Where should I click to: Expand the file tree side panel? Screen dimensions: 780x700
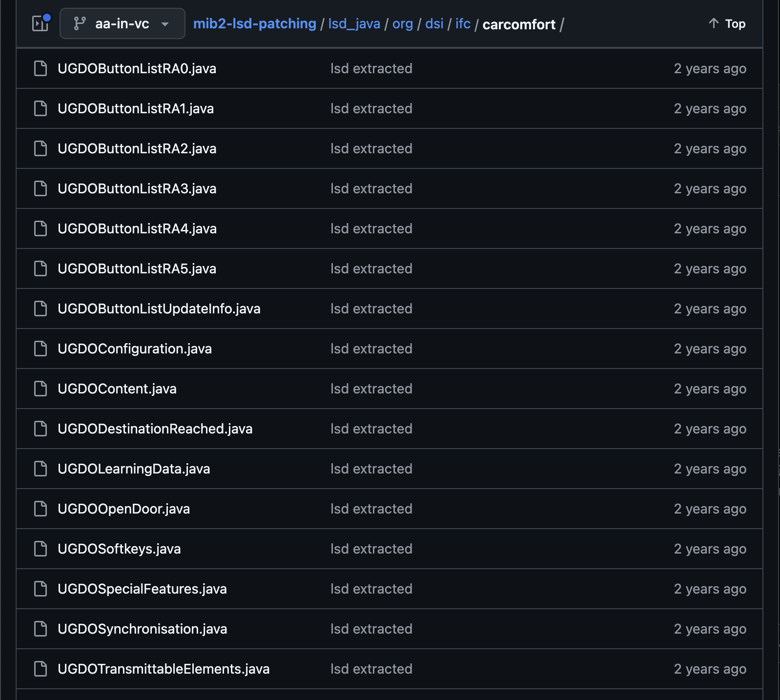[x=41, y=23]
